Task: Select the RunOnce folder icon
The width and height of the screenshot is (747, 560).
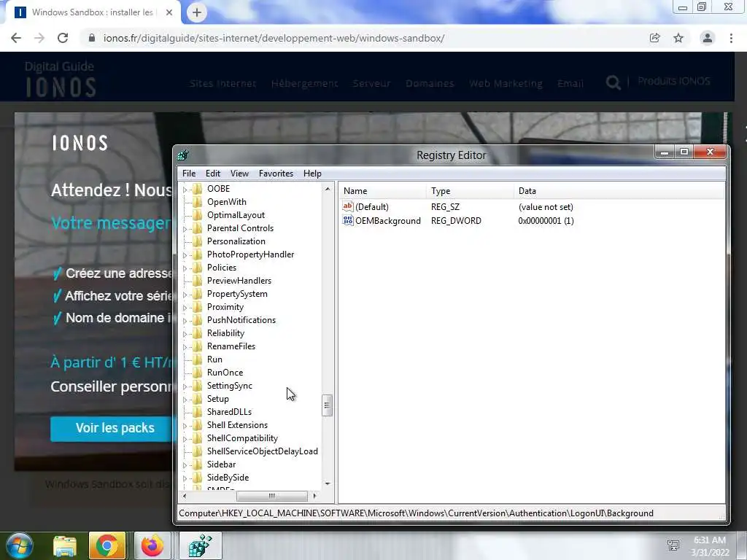Action: click(x=197, y=373)
